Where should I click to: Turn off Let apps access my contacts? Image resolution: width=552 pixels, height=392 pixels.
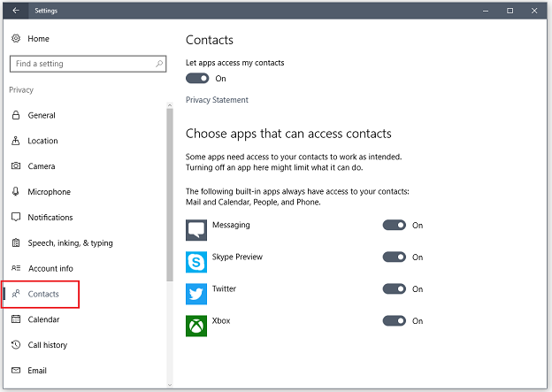(197, 79)
